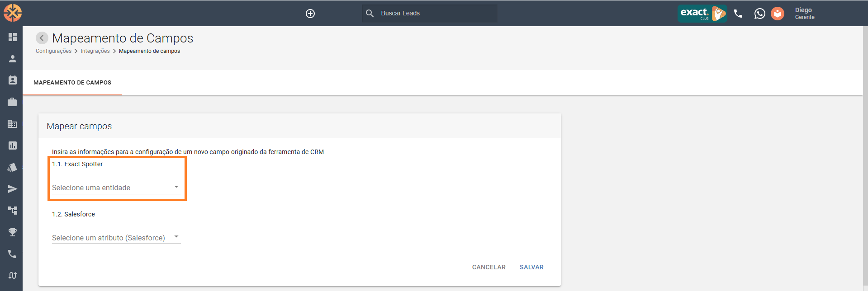
Task: Open the Integrações breadcrumb link
Action: [x=95, y=51]
